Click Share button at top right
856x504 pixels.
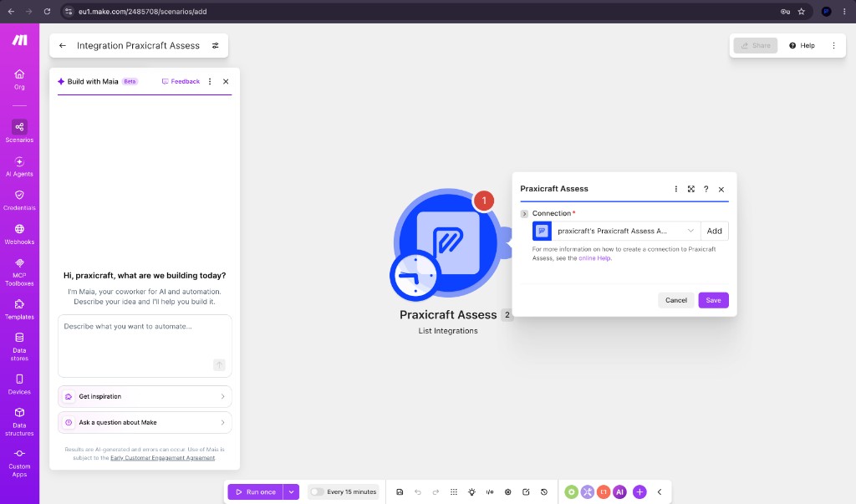756,45
